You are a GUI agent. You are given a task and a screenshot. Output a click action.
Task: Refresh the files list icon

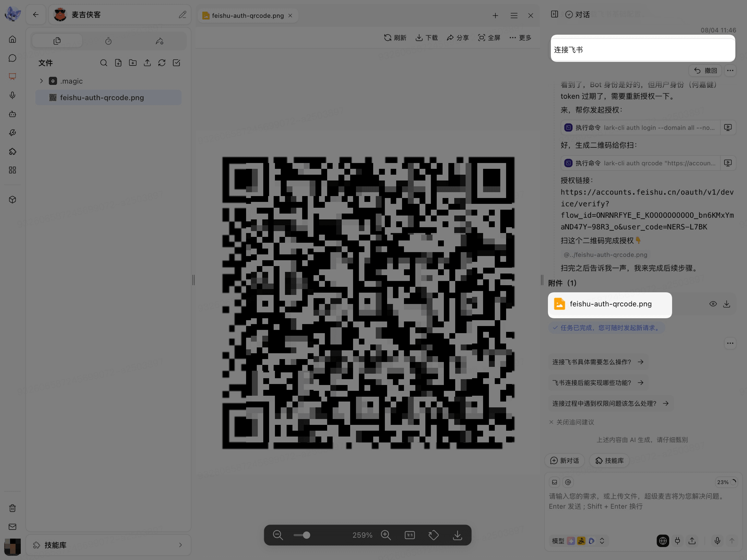(x=162, y=63)
